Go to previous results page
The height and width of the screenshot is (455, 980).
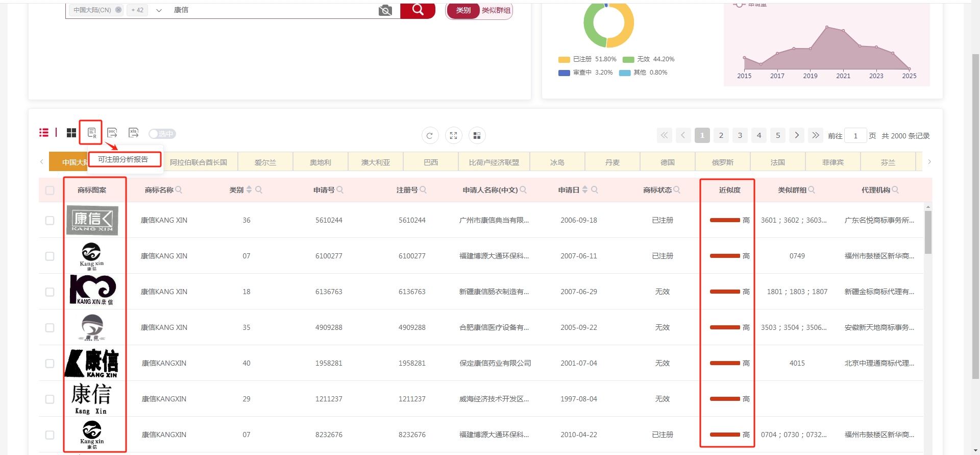tap(683, 135)
